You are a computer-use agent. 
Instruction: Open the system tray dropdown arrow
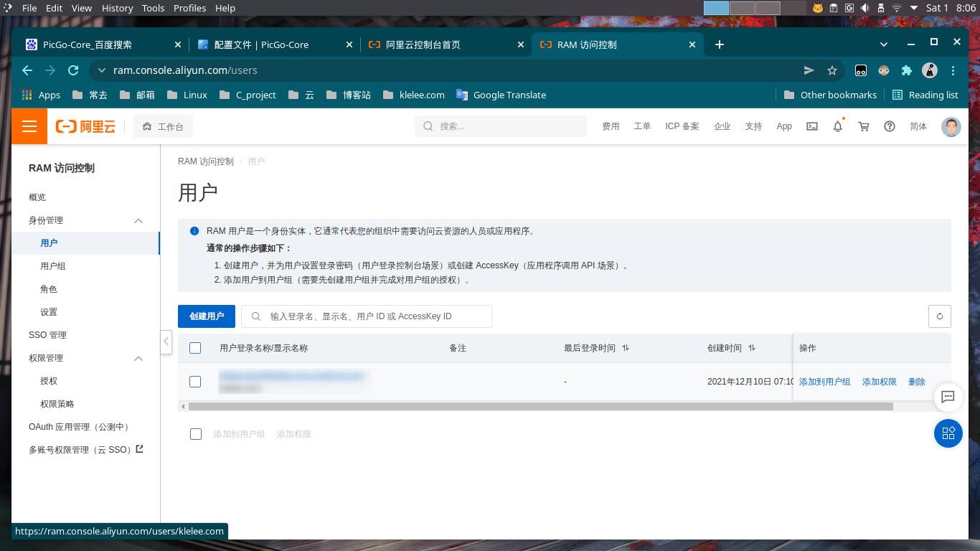click(x=913, y=8)
